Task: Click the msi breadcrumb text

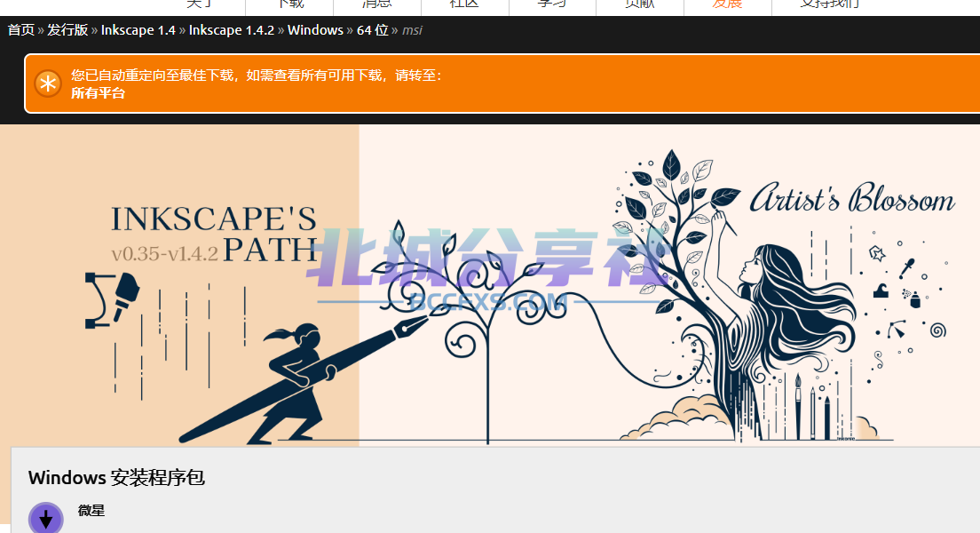Action: pos(412,30)
